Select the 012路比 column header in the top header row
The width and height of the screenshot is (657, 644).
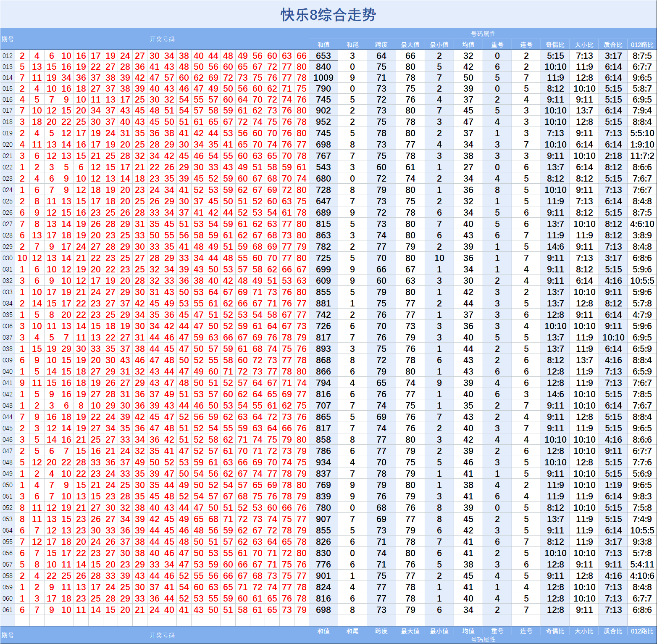pos(642,45)
